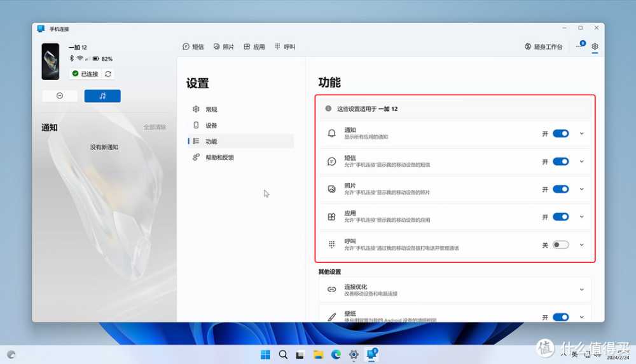
Task: Expand the 呼叫 row chevron
Action: 582,245
